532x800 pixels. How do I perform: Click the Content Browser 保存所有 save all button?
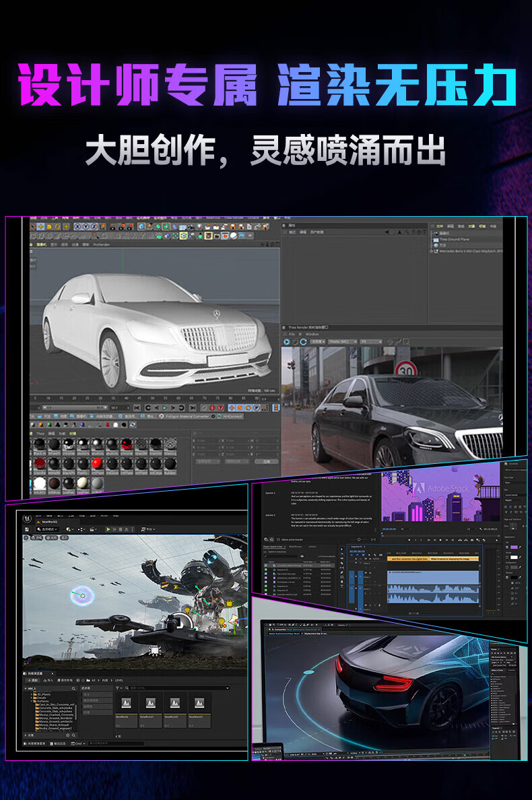tap(65, 681)
